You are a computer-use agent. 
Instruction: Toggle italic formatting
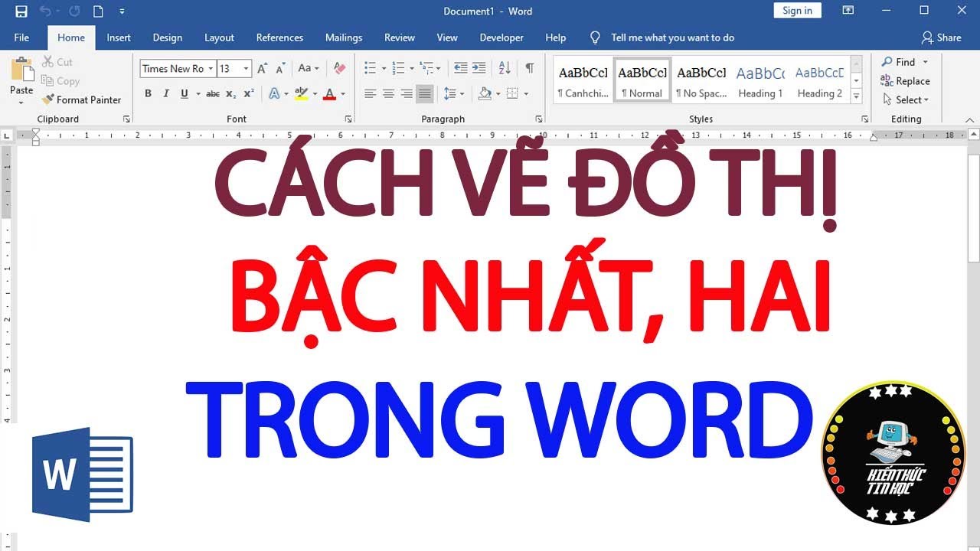[166, 94]
